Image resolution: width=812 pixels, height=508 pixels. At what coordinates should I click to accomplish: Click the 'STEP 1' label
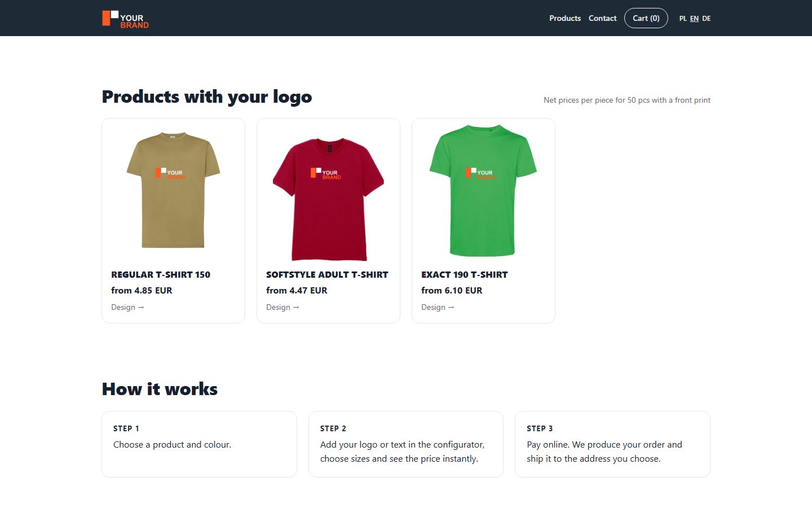pyautogui.click(x=126, y=428)
